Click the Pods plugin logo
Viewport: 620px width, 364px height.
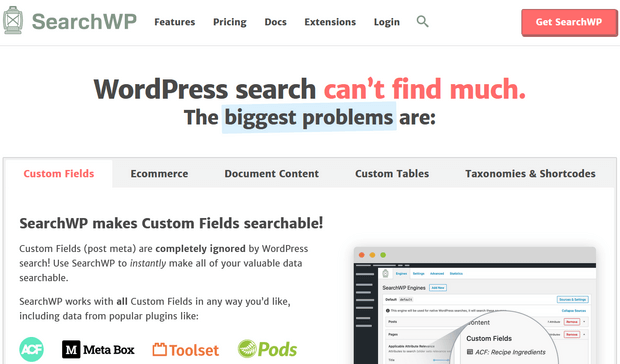(267, 349)
